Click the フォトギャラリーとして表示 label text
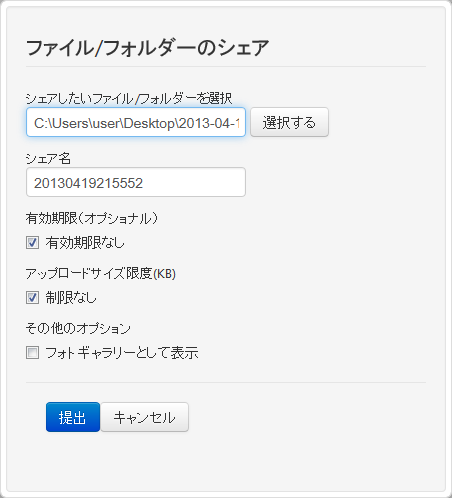This screenshot has width=452, height=498. coord(122,353)
